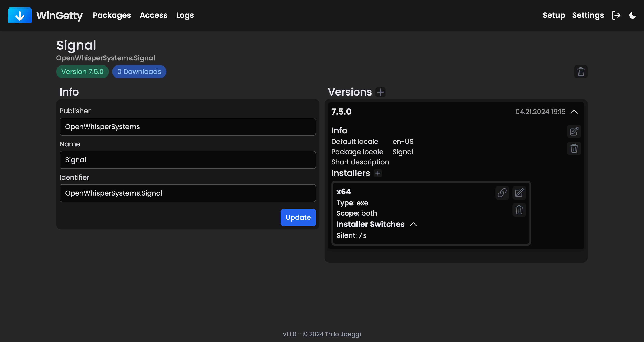Edit version 7.5.0 info
This screenshot has width=644, height=342.
click(574, 131)
